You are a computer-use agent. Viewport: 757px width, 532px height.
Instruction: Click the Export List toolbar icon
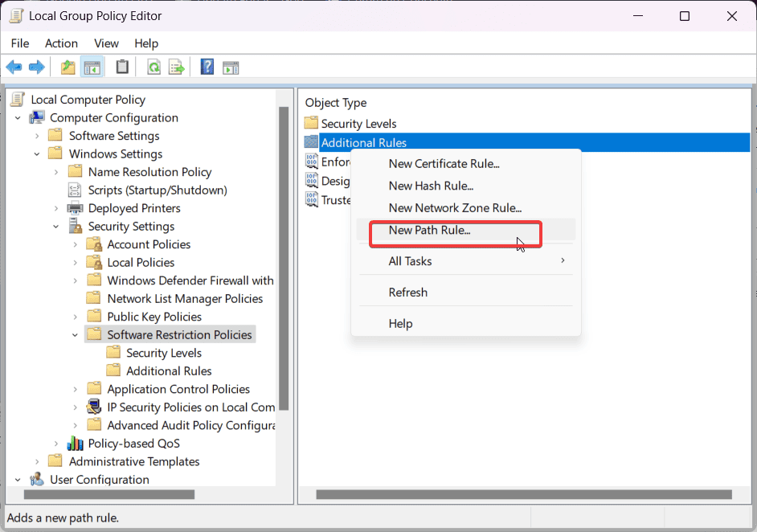(x=177, y=68)
